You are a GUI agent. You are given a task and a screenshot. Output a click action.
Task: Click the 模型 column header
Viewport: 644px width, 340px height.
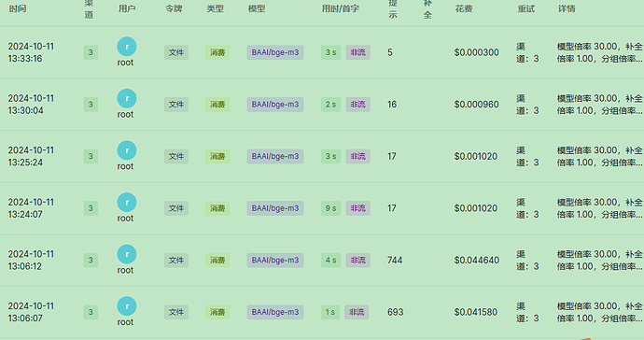click(257, 8)
